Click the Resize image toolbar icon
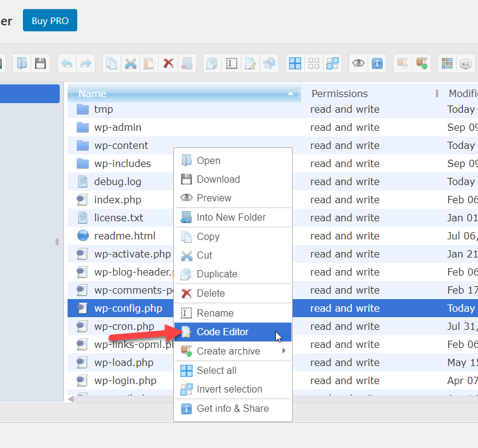Image resolution: width=478 pixels, height=448 pixels. [269, 63]
